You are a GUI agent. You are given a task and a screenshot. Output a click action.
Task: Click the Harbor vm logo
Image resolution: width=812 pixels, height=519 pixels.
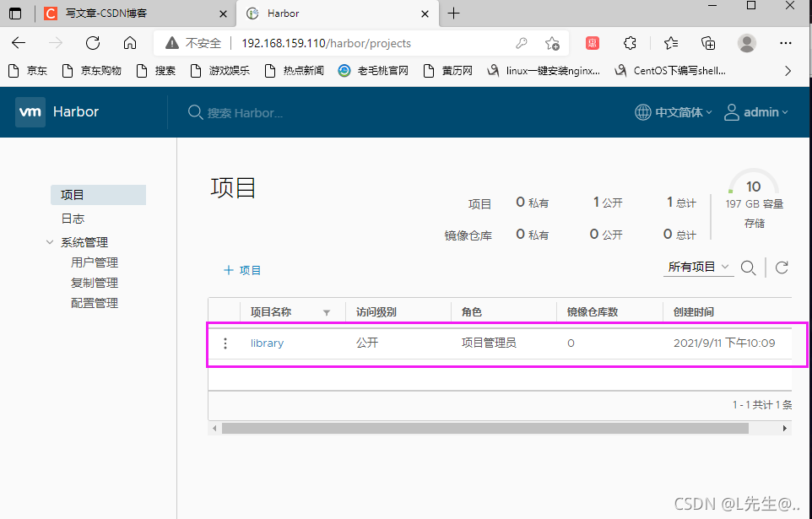coord(29,111)
